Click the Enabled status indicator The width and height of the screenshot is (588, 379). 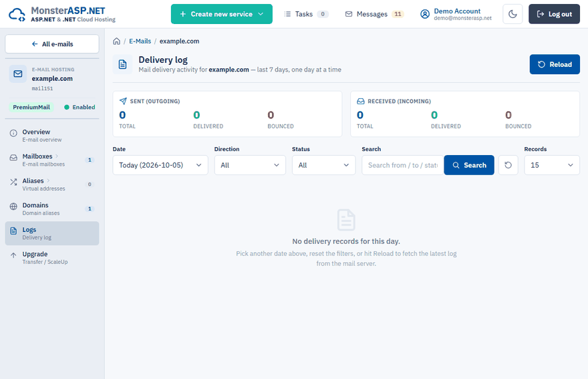[80, 107]
